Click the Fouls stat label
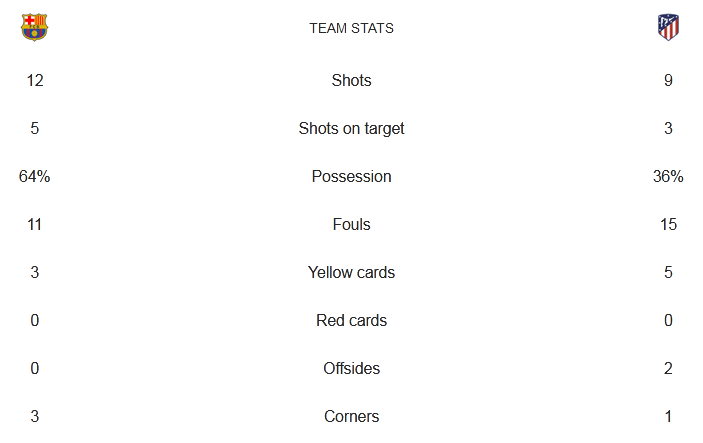This screenshot has height=443, width=703. click(x=352, y=224)
